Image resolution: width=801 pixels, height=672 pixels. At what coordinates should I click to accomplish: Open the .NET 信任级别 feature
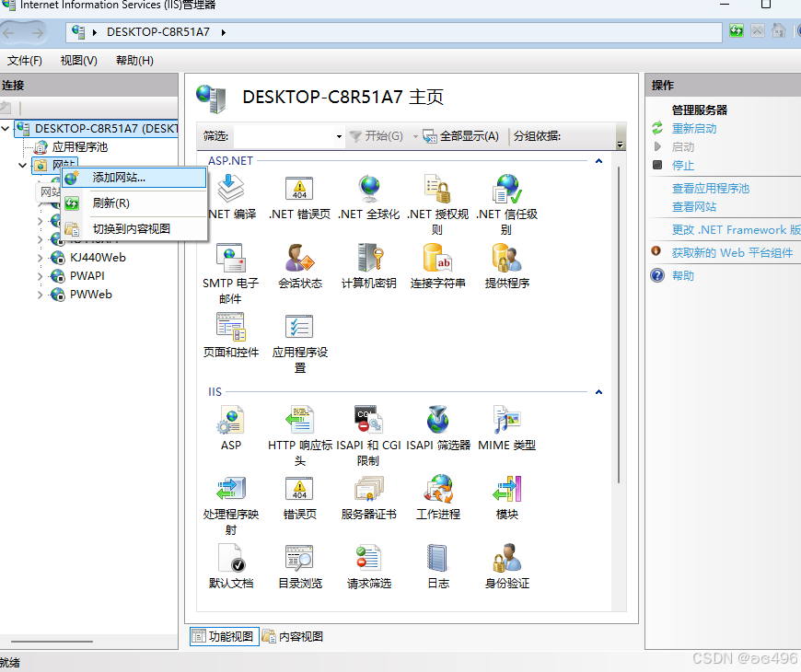pyautogui.click(x=506, y=204)
